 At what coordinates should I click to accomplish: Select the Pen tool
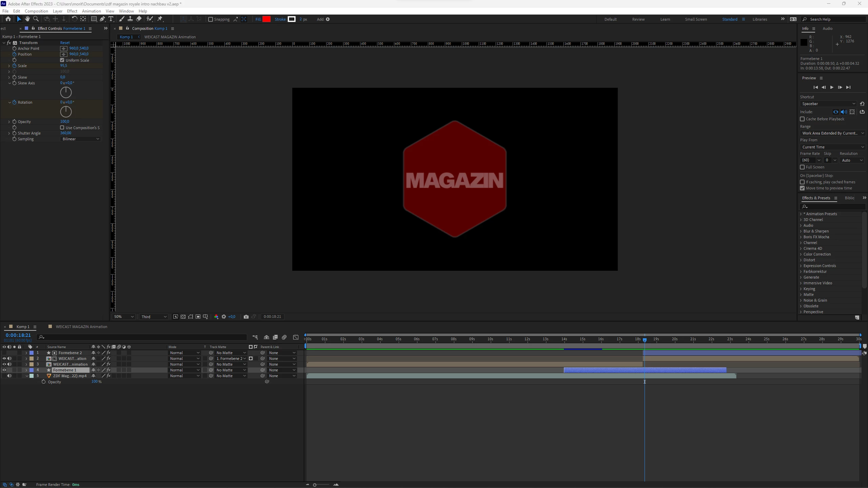coord(102,19)
